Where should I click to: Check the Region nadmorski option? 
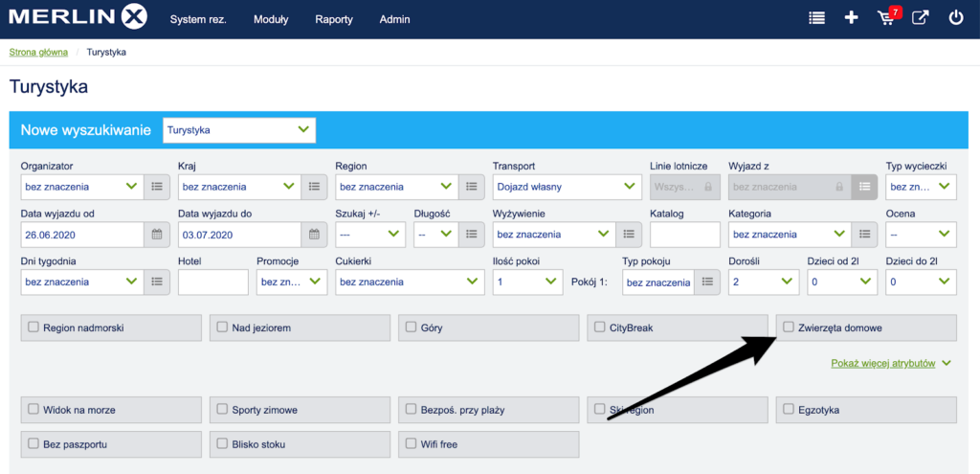pos(33,327)
